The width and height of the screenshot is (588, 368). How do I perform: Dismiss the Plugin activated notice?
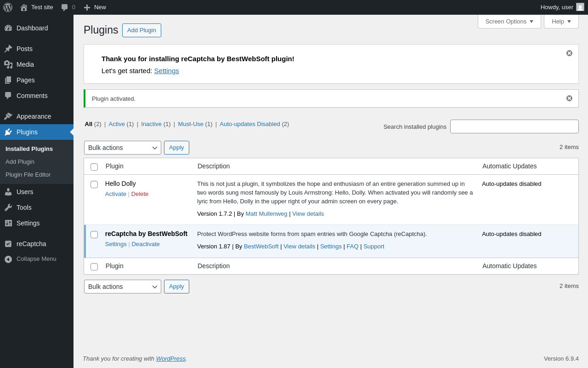(x=569, y=98)
